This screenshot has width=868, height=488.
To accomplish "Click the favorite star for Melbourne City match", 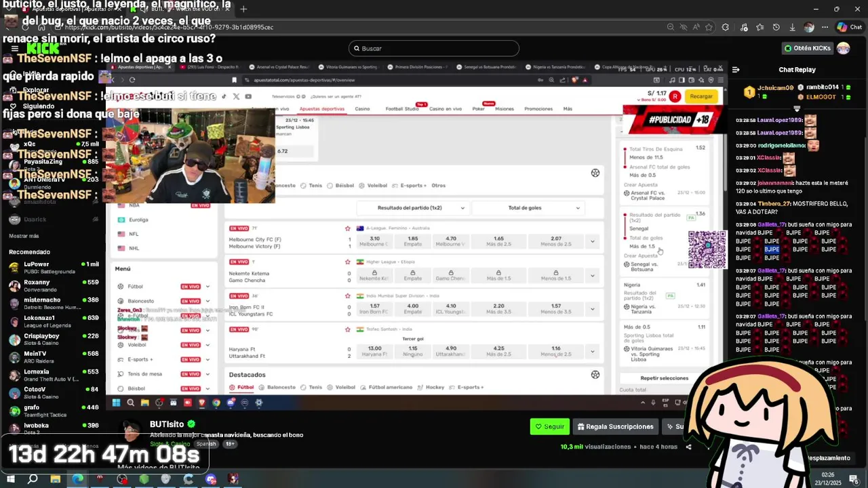I will (348, 228).
